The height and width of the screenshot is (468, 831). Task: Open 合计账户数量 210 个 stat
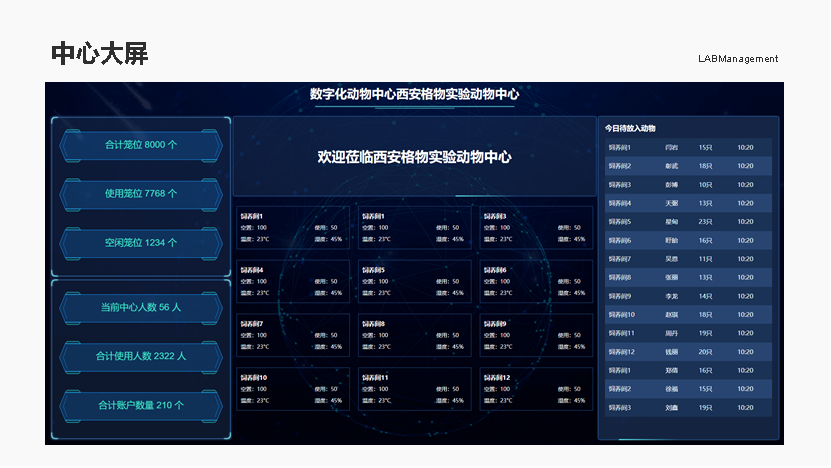click(x=141, y=405)
